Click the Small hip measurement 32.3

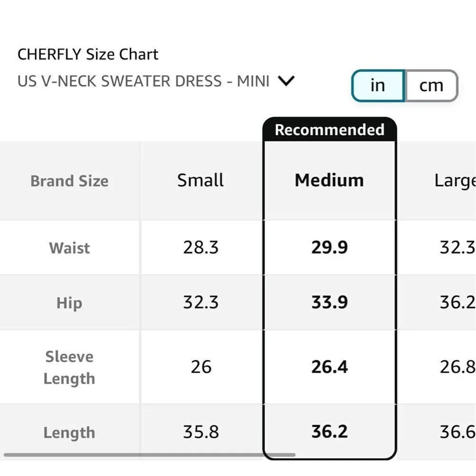point(200,302)
